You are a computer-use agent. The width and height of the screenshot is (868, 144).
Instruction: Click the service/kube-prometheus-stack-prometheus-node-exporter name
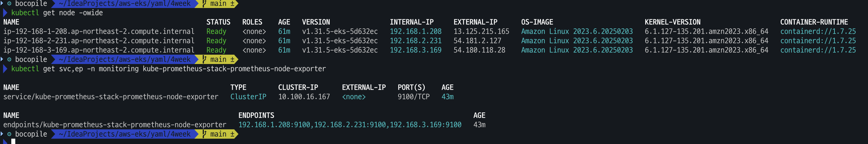coord(111,97)
